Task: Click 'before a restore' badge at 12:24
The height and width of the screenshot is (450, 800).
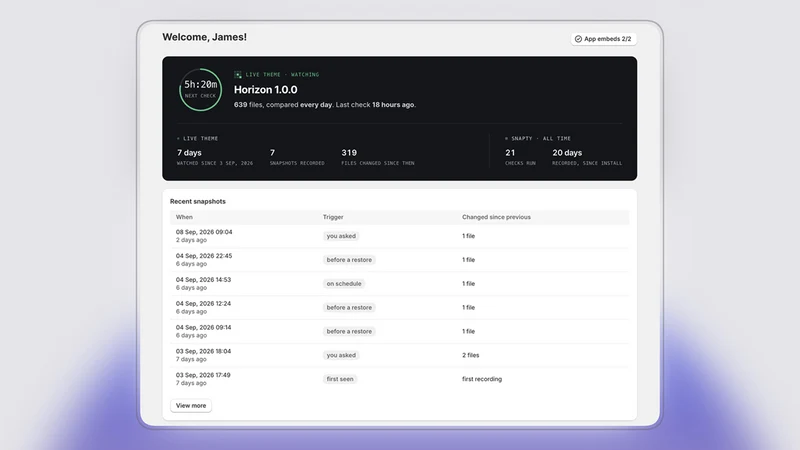Action: (x=349, y=308)
